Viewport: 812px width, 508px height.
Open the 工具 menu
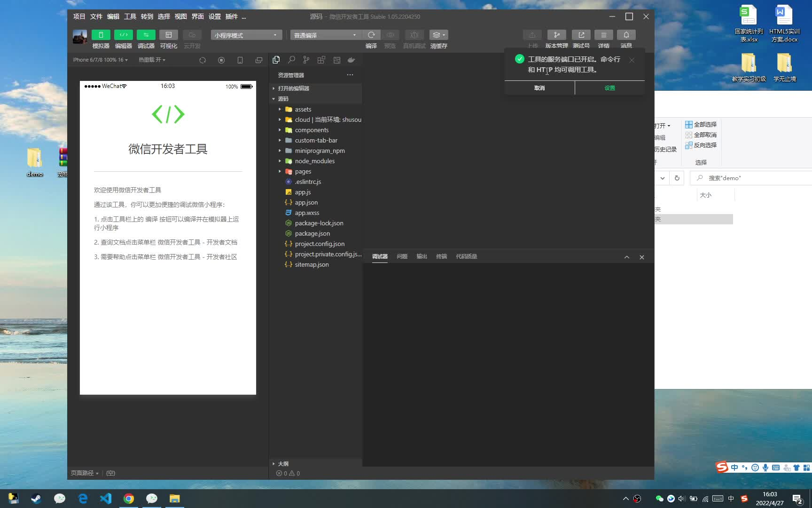pos(130,16)
